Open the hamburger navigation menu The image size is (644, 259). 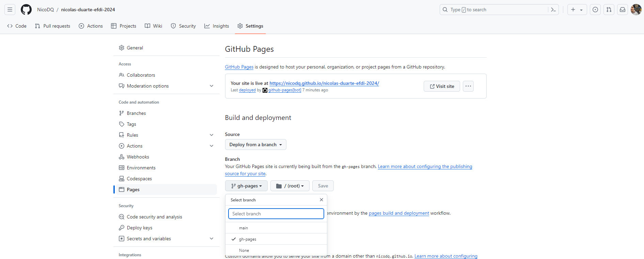click(x=10, y=10)
